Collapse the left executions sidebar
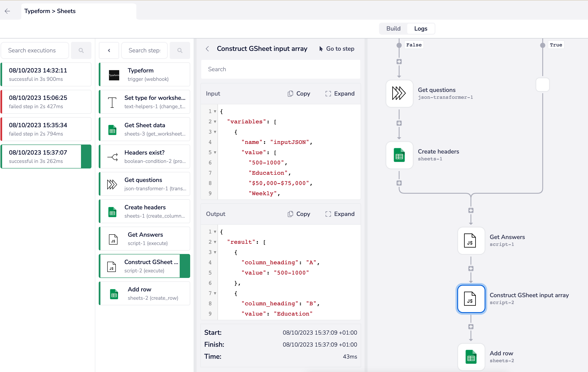The image size is (588, 372). 109,50
